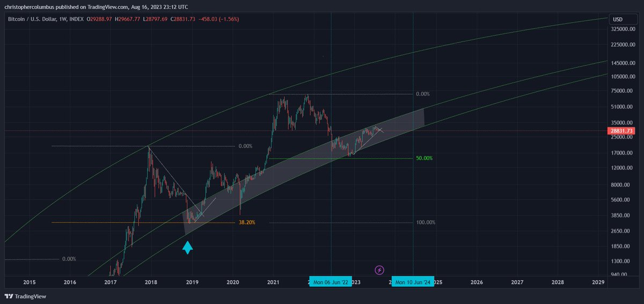Viewport: 644px width, 304px height.
Task: Click the 225000.00 price axis label
Action: [623, 45]
